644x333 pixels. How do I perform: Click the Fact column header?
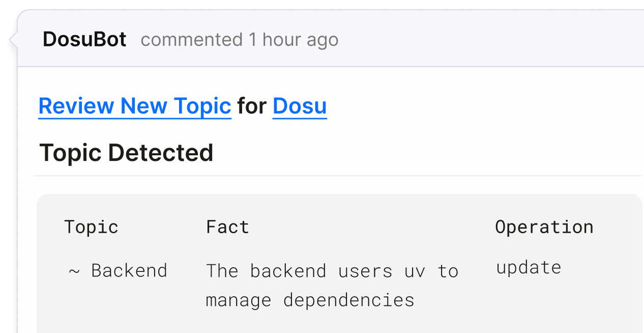(227, 226)
